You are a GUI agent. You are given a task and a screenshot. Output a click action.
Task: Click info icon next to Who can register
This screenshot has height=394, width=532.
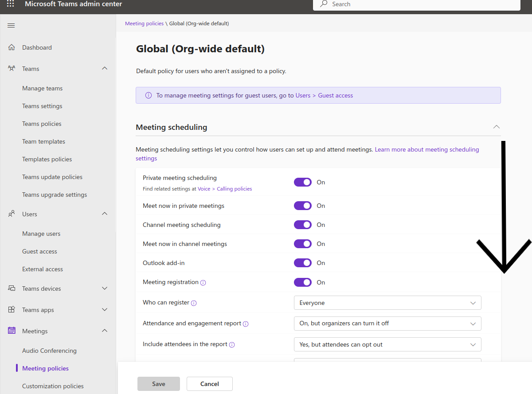pyautogui.click(x=194, y=303)
